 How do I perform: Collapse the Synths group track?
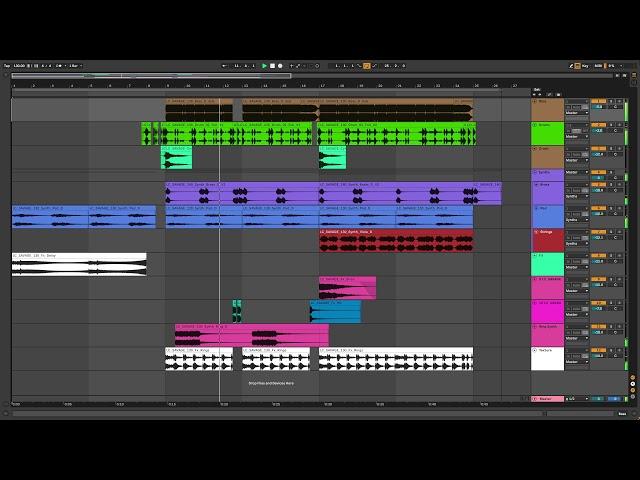[x=535, y=173]
